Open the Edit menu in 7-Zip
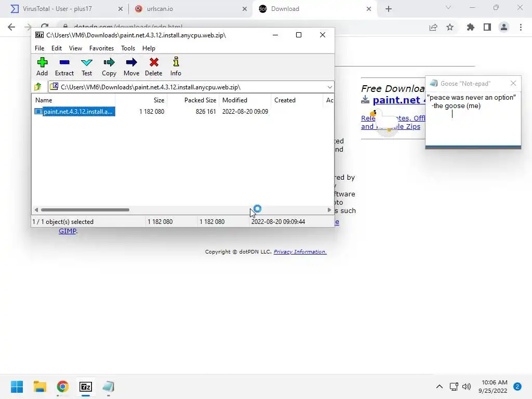Viewport: 532px width, 399px height. (57, 48)
